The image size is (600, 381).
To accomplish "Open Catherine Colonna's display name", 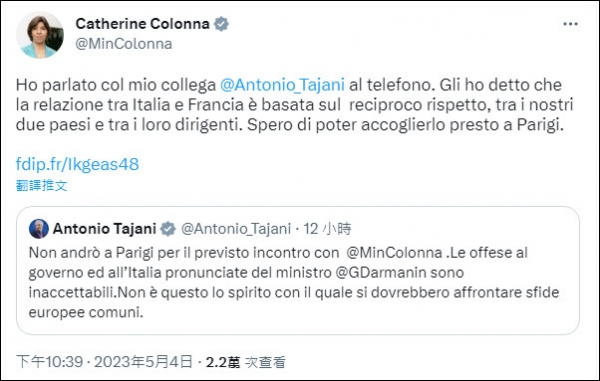I will [142, 24].
